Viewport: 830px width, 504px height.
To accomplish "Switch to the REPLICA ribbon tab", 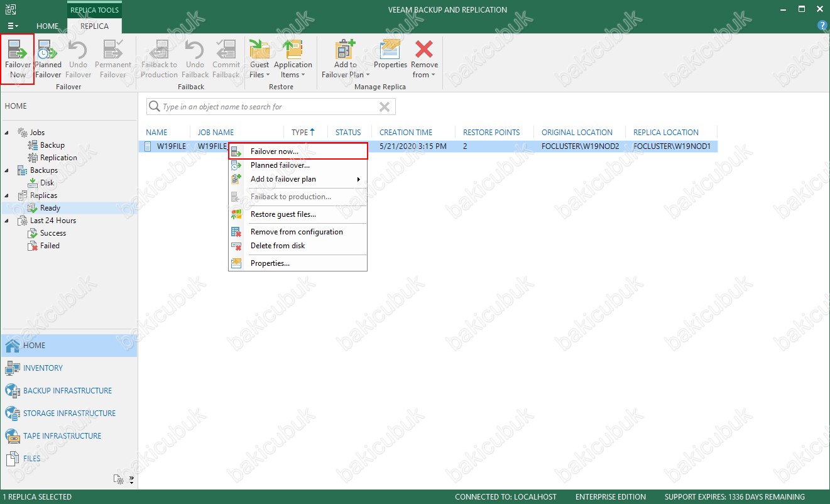I will [x=94, y=26].
